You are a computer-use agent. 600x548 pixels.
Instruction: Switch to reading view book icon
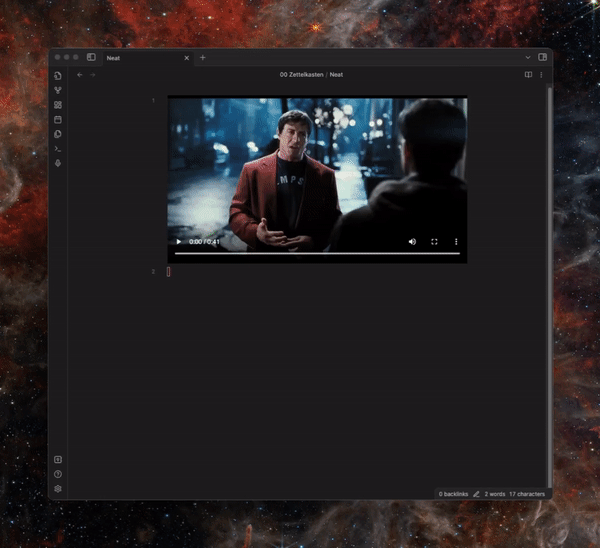[528, 75]
